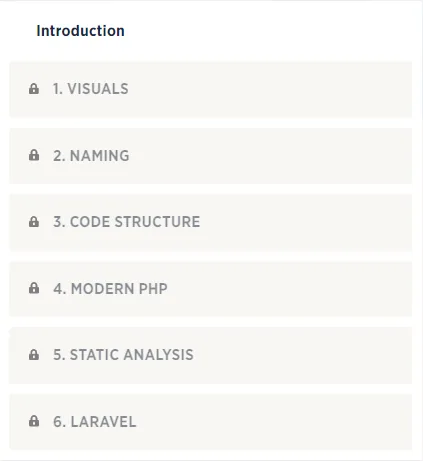Open the 4. MODERN PHP section title
The width and height of the screenshot is (423, 461).
[x=110, y=289]
